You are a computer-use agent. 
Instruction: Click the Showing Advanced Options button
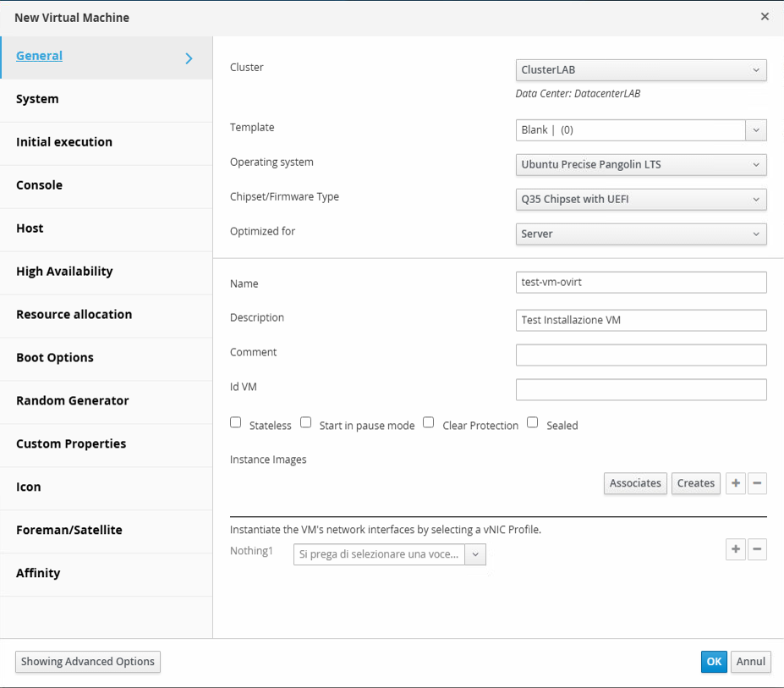pyautogui.click(x=88, y=662)
